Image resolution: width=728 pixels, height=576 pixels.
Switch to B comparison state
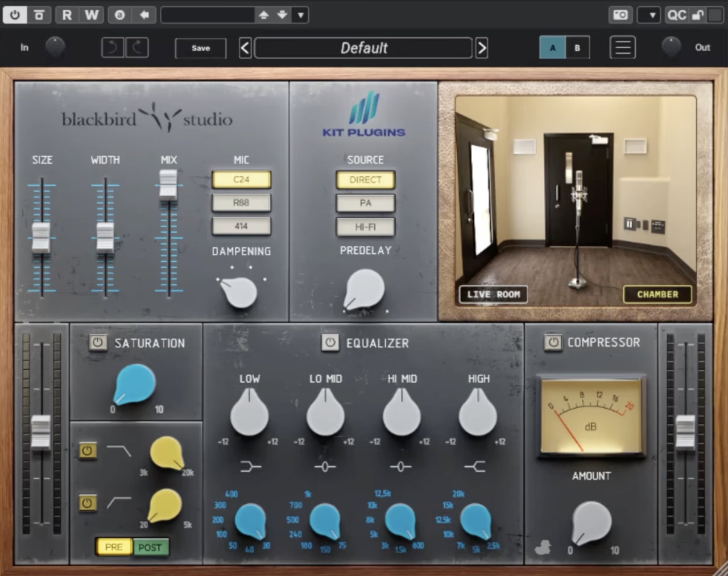[x=577, y=48]
